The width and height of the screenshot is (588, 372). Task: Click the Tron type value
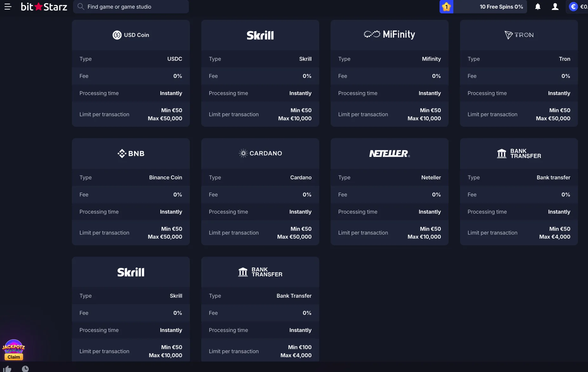pos(565,59)
